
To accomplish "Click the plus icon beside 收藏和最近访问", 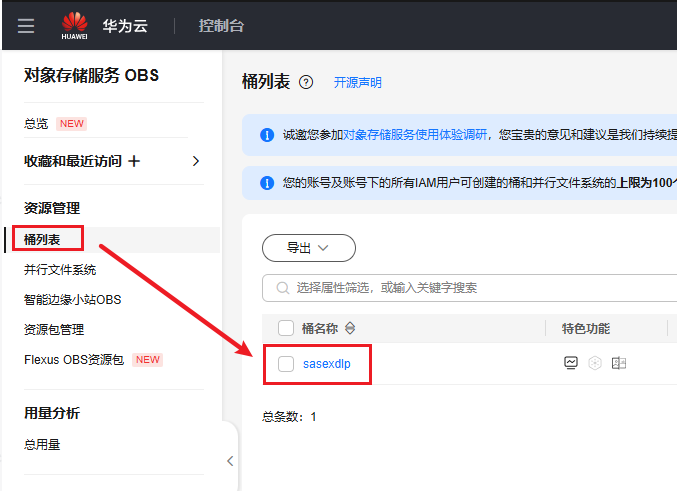I will pos(134,161).
